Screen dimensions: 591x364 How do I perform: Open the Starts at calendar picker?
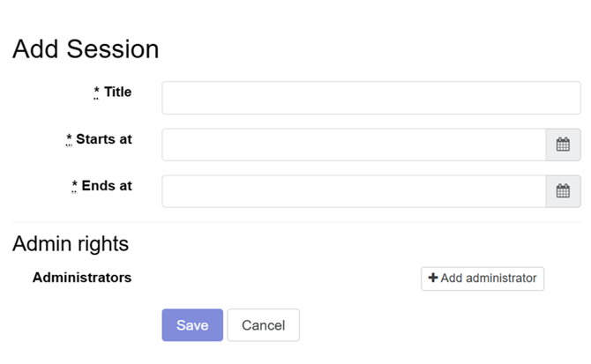pyautogui.click(x=563, y=145)
